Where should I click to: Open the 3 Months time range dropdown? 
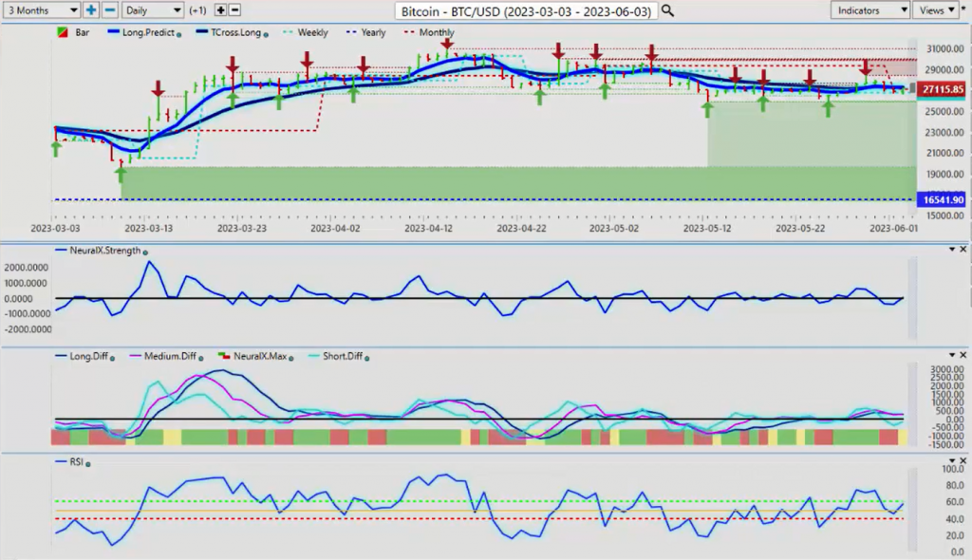(42, 9)
